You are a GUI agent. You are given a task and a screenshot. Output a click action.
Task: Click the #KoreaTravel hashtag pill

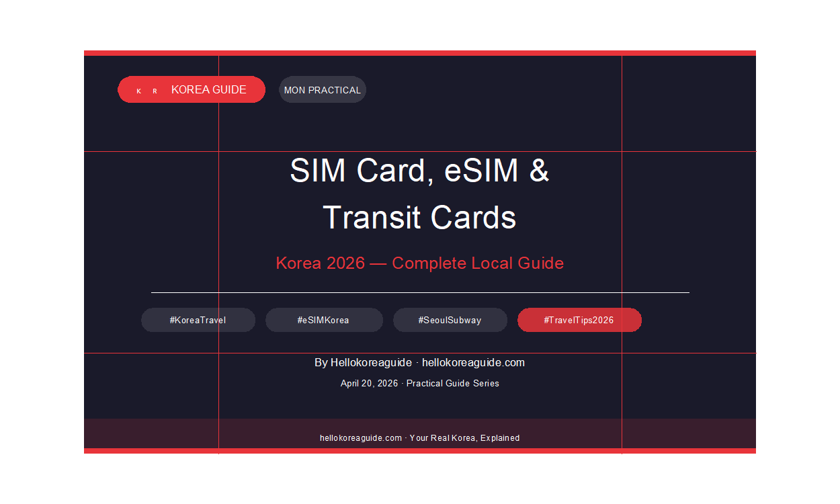(x=198, y=321)
